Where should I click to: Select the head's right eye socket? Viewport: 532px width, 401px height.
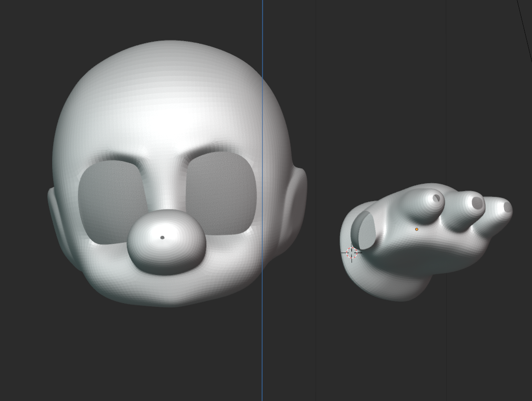pyautogui.click(x=221, y=194)
